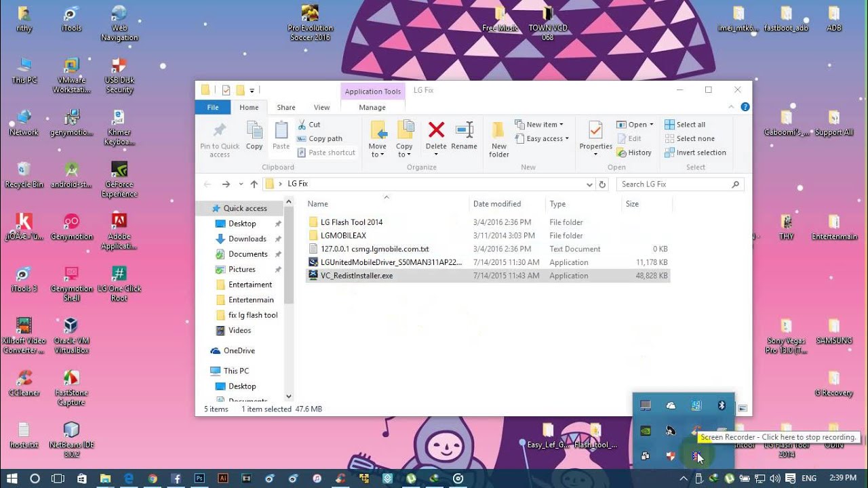Viewport: 868px width, 488px height.
Task: Select Documents in navigation pane
Action: 248,254
